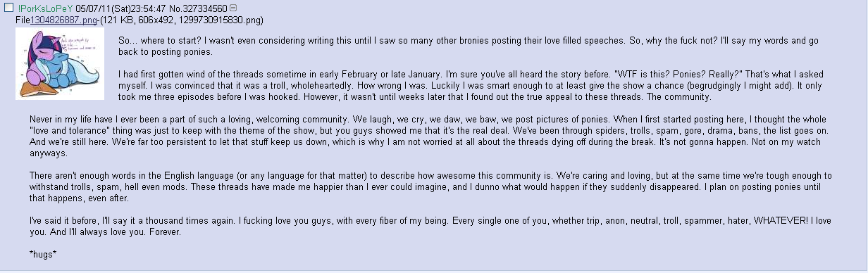This screenshot has height=273, width=868.
Task: Click the "*hugs*" text at the bottom
Action: (43, 254)
